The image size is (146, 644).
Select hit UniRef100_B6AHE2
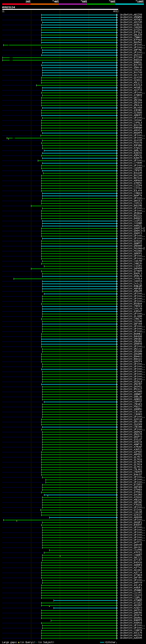[x=131, y=334]
